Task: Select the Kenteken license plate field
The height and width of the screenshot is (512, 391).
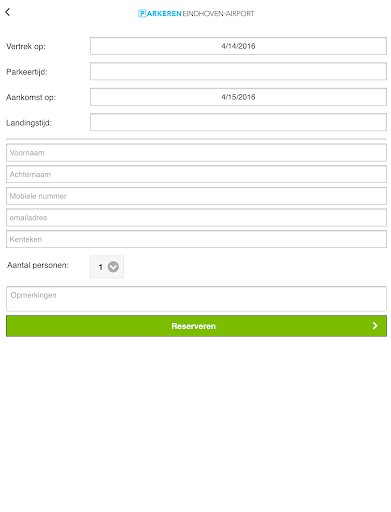Action: [196, 239]
